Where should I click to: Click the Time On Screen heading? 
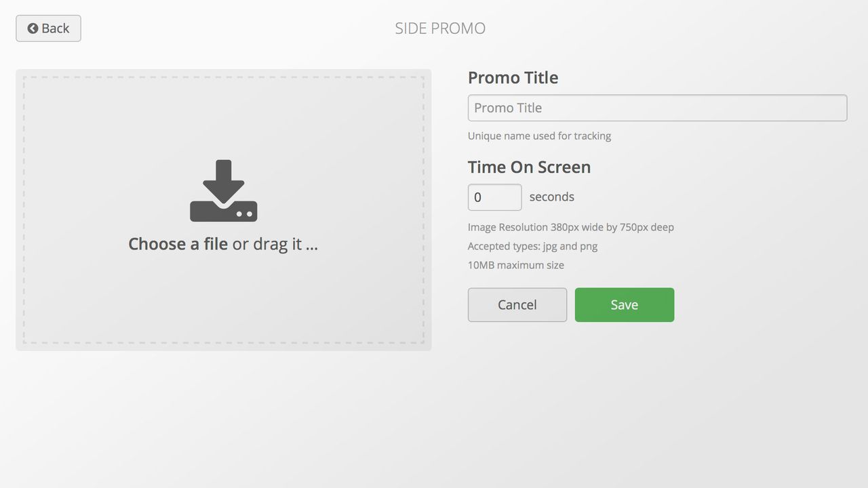pos(529,167)
